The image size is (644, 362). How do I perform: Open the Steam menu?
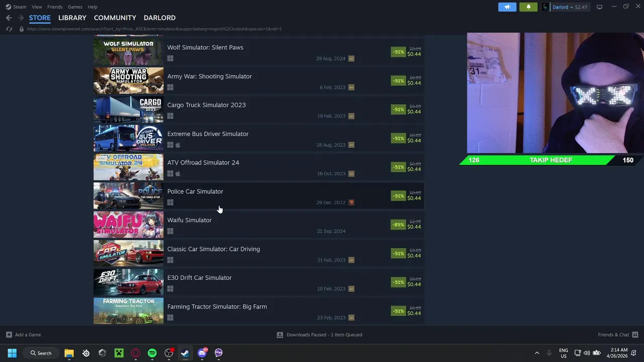tap(16, 7)
